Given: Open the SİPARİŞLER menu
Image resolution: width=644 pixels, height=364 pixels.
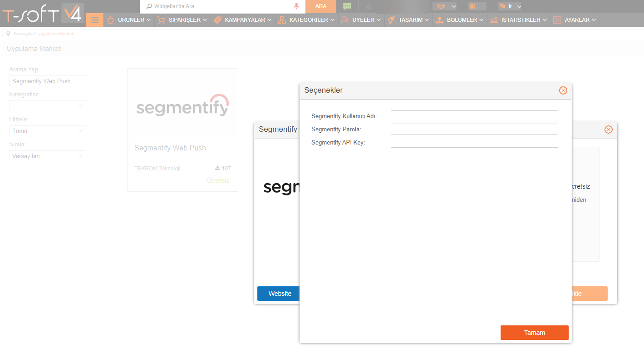Looking at the screenshot, I should [x=182, y=20].
